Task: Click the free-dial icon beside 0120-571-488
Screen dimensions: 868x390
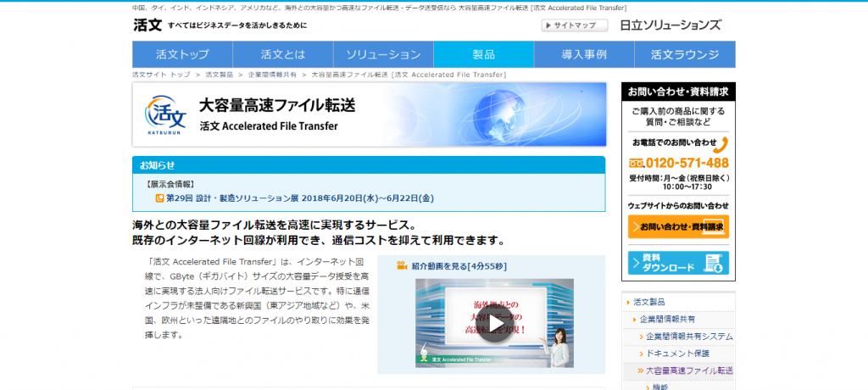Action: coord(637,164)
